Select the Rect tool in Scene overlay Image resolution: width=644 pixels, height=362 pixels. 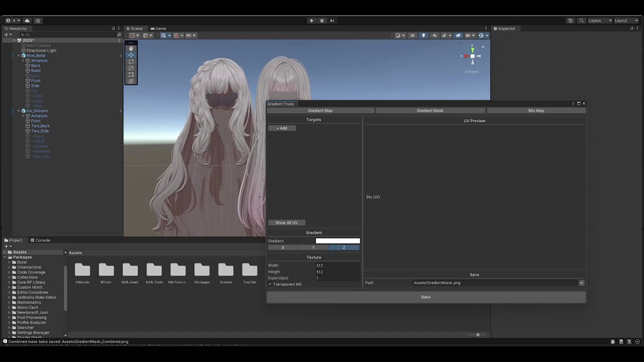tap(131, 75)
